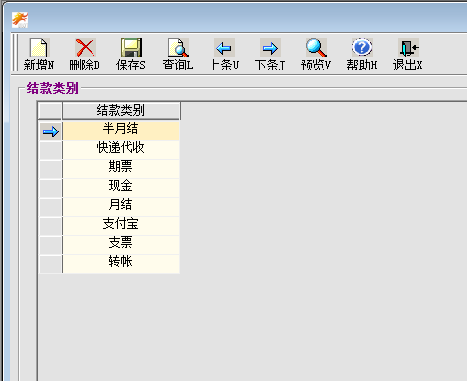Click the row selector beside 现金
Viewport: 467px width, 381px height.
(x=50, y=188)
